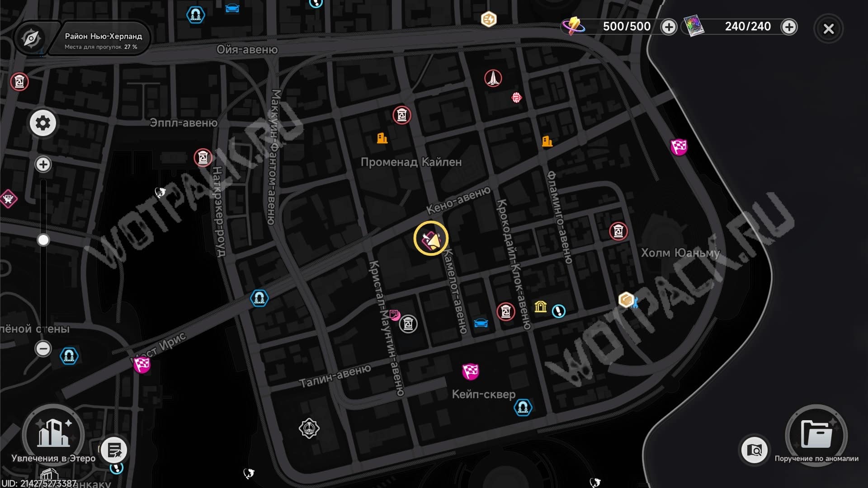Close the map with X button
This screenshot has height=488, width=868.
[828, 29]
